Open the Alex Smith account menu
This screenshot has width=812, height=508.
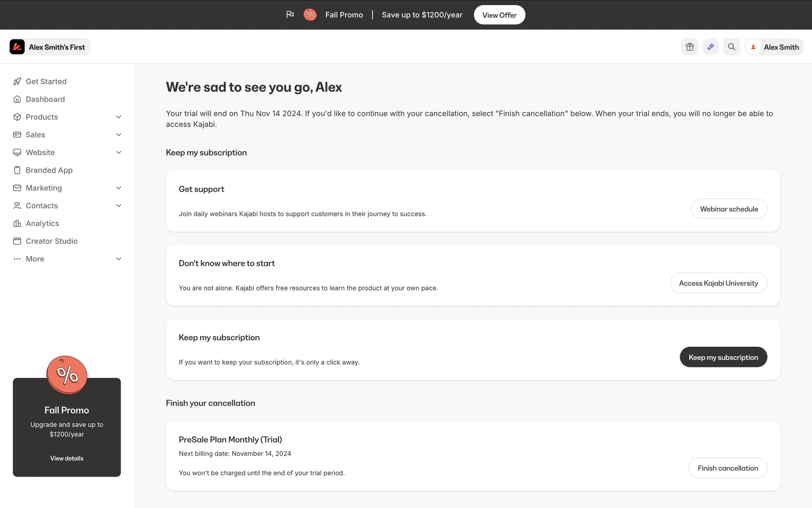[x=774, y=47]
